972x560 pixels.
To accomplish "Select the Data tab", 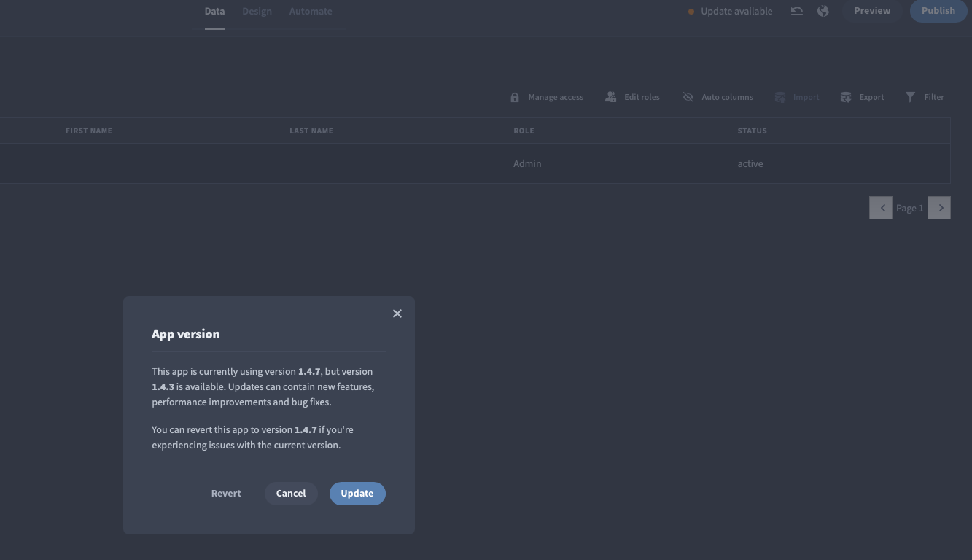I will [x=214, y=11].
